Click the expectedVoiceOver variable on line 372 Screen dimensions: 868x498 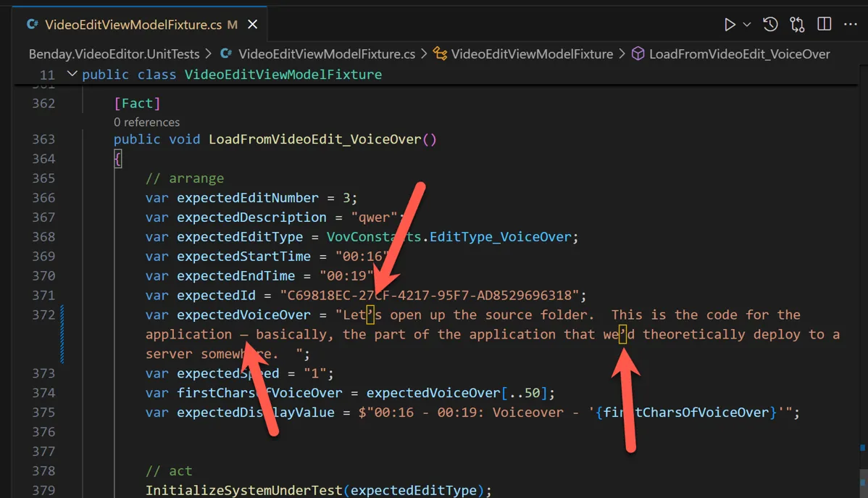[244, 315]
